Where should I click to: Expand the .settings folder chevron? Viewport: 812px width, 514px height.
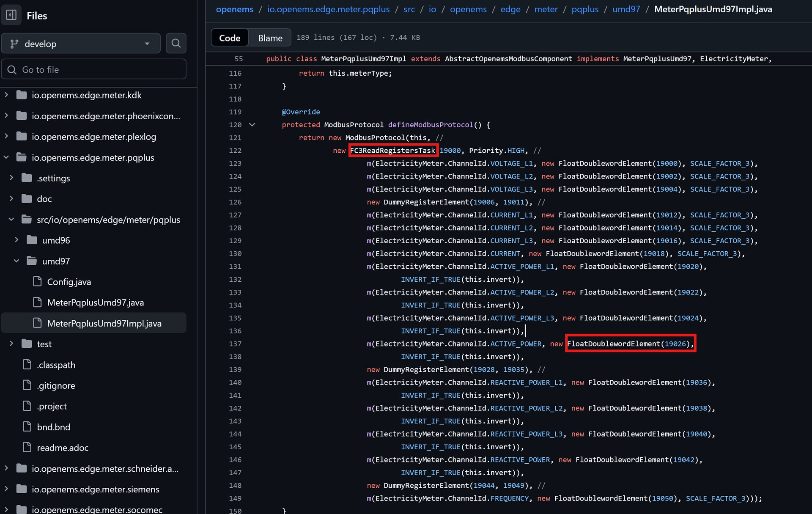tap(11, 178)
